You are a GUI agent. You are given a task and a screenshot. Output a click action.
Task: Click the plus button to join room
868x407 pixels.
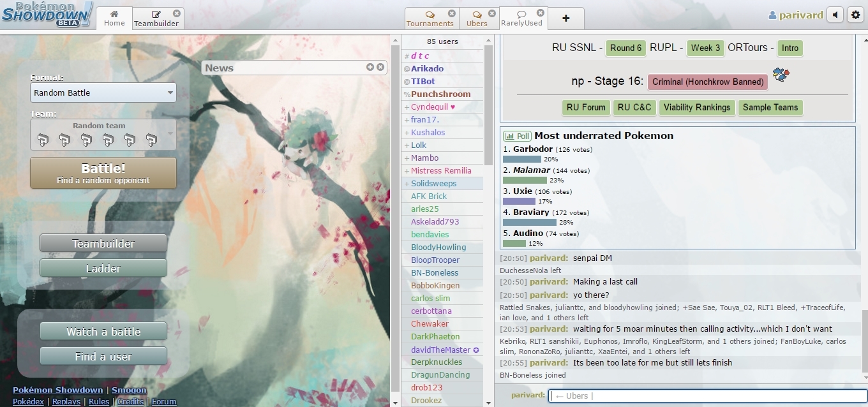click(x=565, y=18)
